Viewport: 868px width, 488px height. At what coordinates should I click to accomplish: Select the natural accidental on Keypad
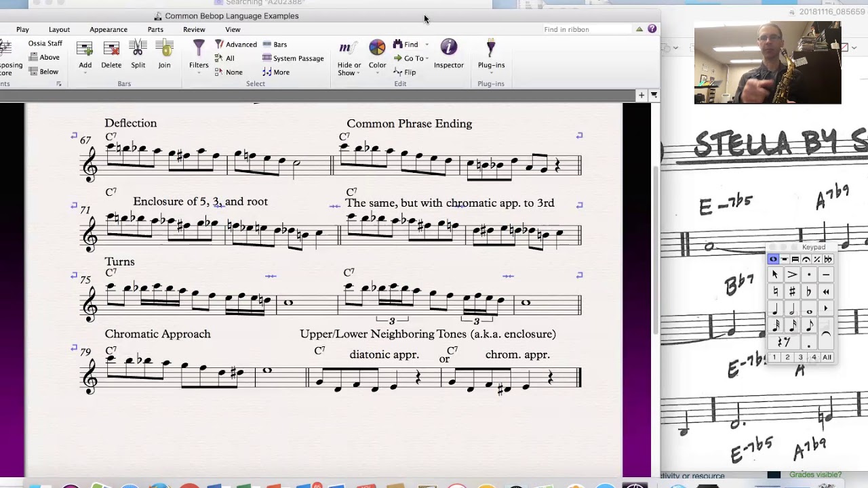tap(776, 291)
